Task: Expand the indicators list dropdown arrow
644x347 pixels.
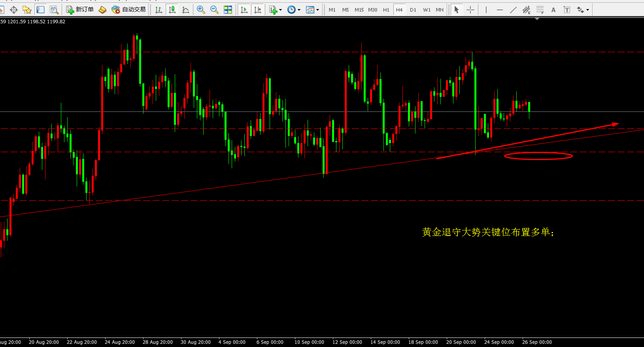Action: tap(281, 10)
